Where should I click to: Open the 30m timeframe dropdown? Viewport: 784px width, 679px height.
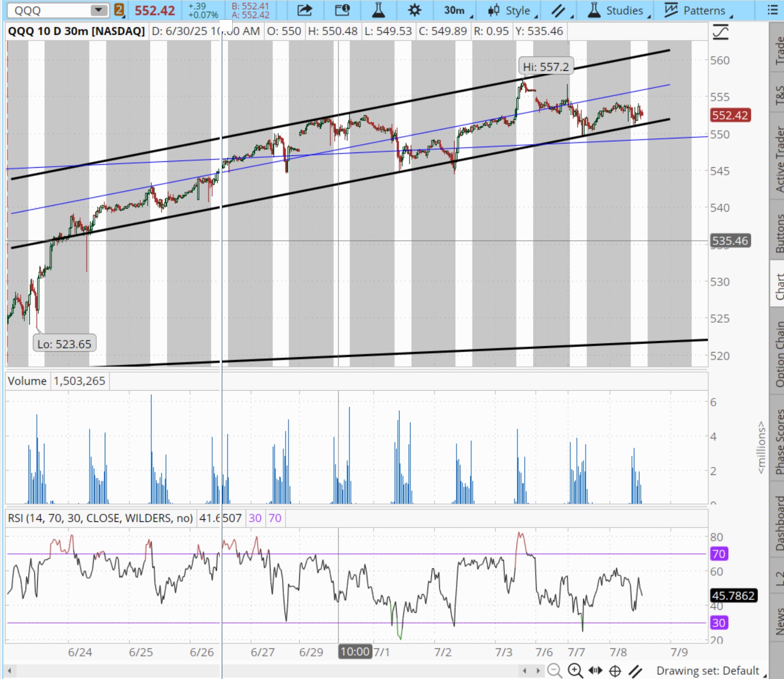457,10
